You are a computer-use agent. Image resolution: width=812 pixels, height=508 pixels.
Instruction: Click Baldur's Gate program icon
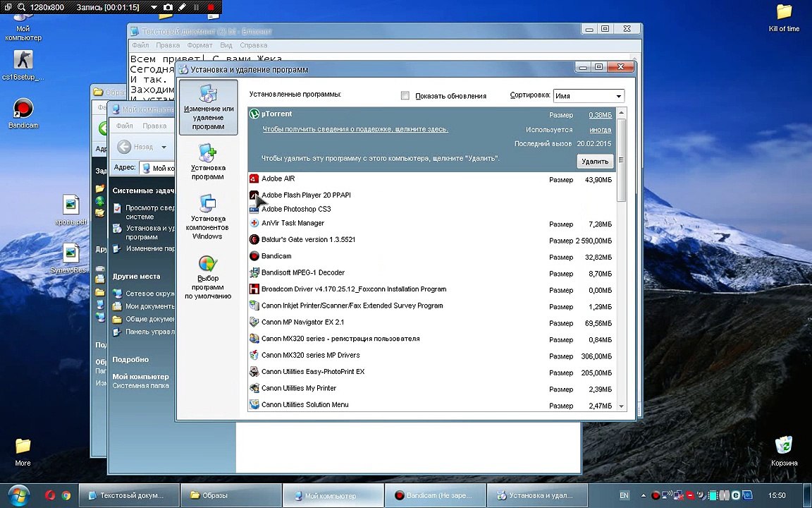254,239
